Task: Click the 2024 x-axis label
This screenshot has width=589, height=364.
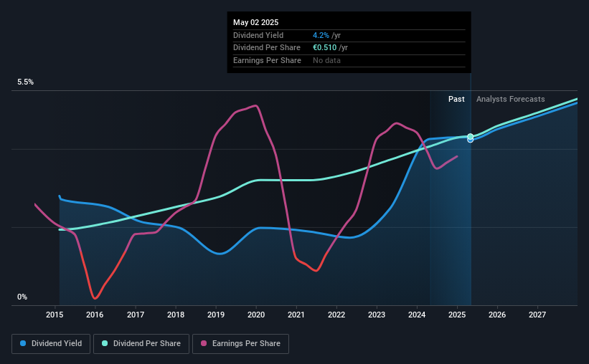Action: coord(417,315)
